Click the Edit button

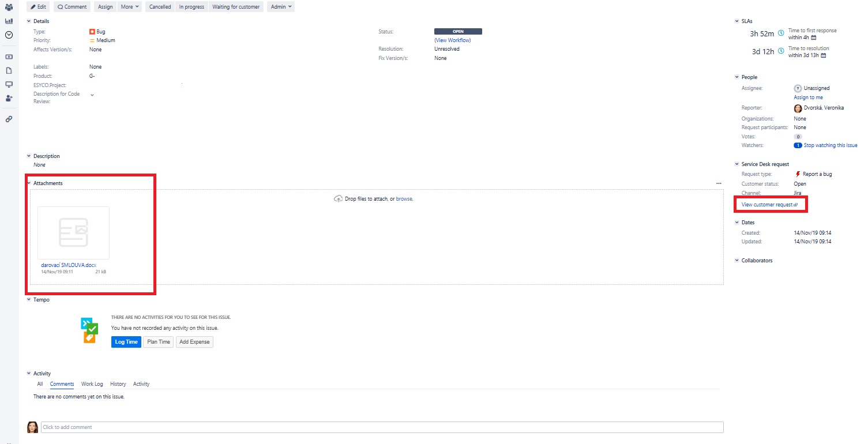[x=39, y=7]
